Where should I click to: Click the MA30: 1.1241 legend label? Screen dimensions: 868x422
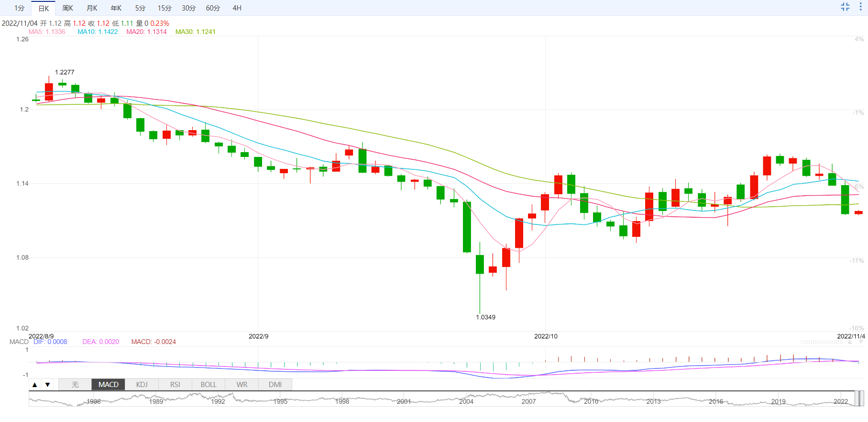(x=195, y=32)
